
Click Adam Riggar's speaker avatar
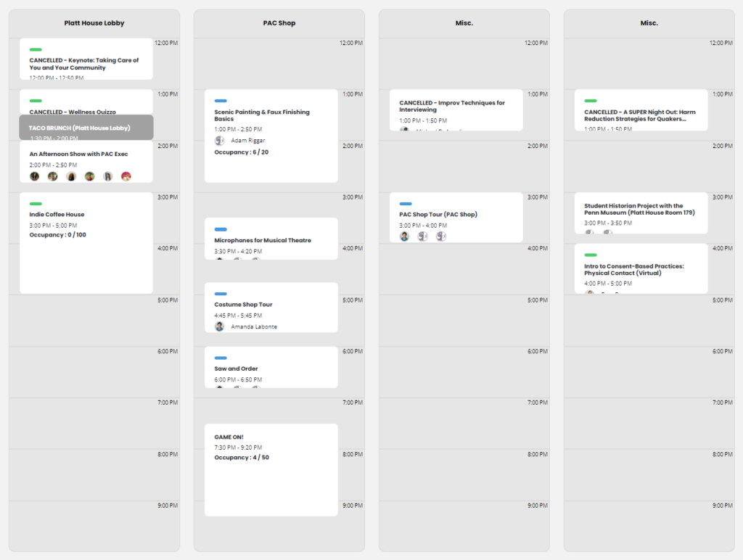[219, 140]
